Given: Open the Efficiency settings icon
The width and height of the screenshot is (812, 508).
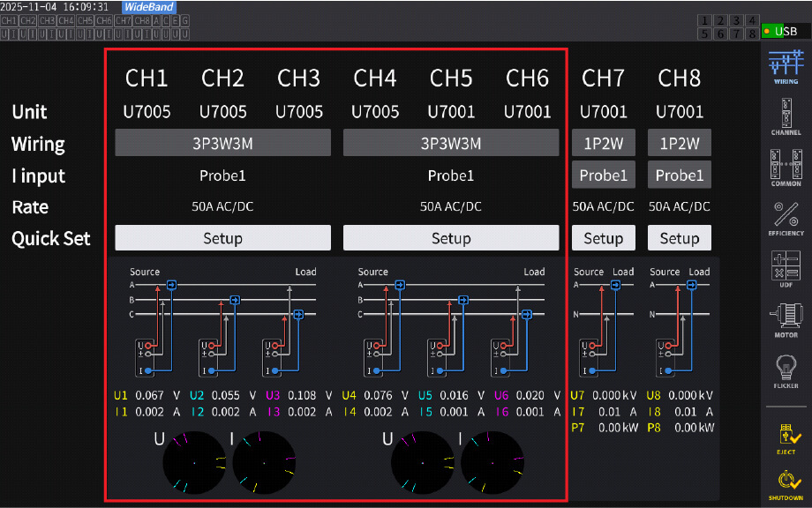Looking at the screenshot, I should (786, 218).
